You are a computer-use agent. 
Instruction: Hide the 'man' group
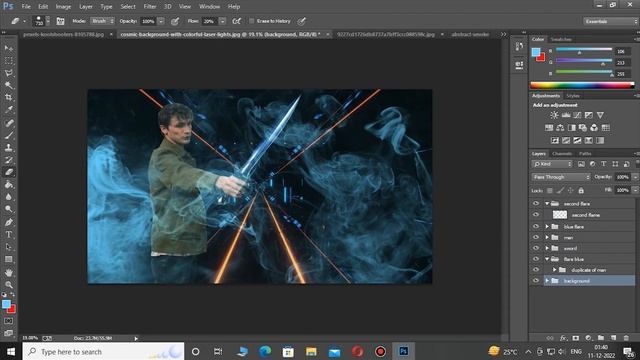tap(536, 237)
